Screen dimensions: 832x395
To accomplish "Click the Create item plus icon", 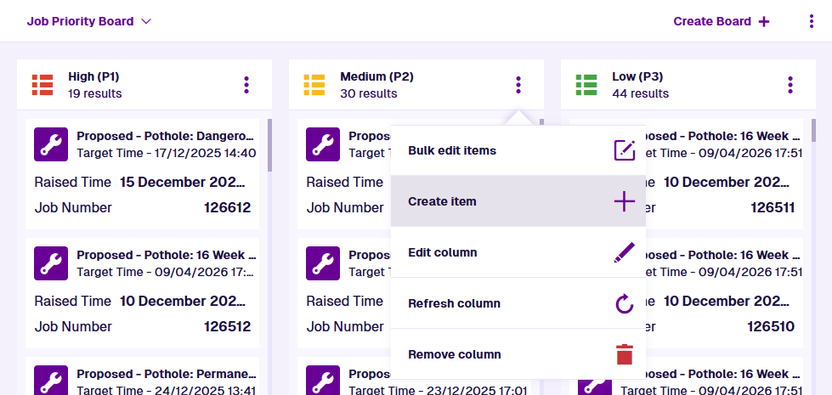I will click(x=625, y=202).
